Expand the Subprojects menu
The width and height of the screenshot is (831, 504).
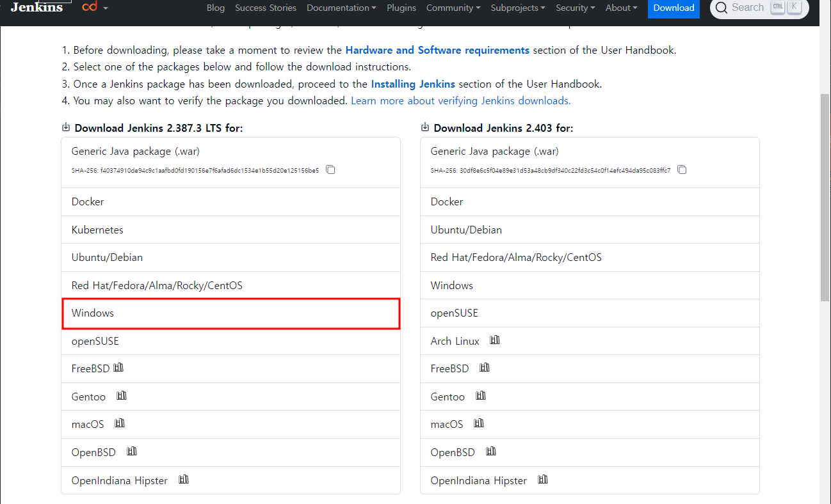518,8
